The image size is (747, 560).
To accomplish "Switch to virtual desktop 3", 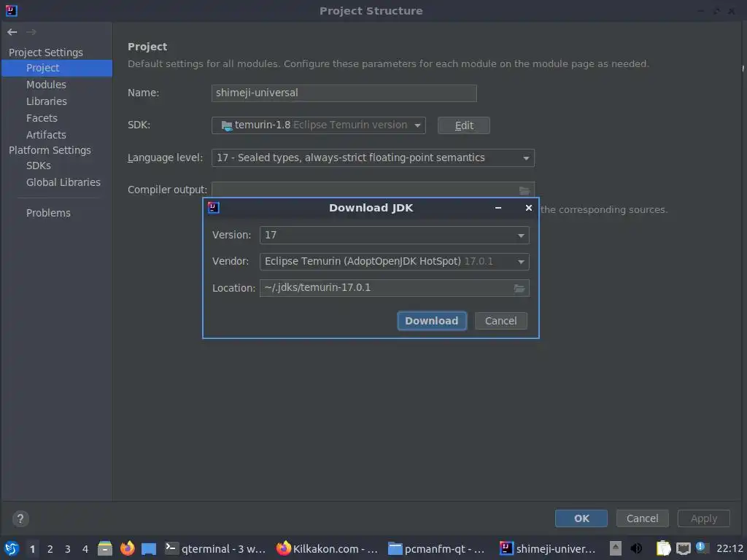I will pyautogui.click(x=68, y=549).
